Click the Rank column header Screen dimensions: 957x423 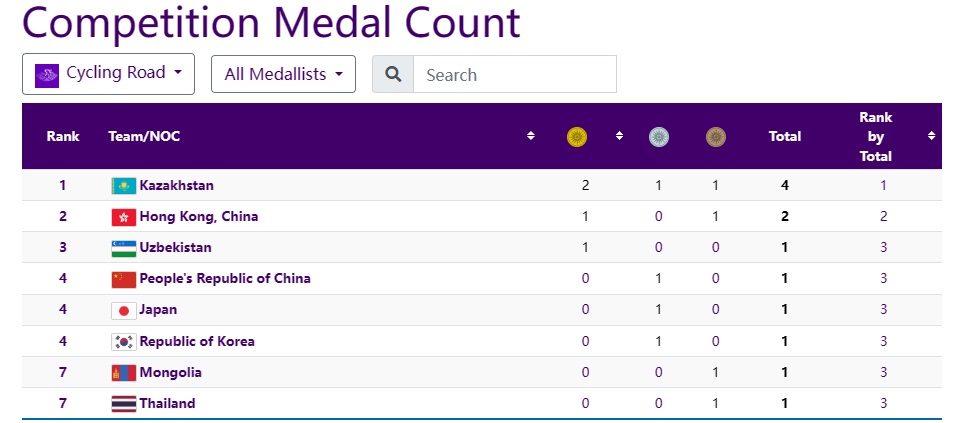click(x=63, y=137)
